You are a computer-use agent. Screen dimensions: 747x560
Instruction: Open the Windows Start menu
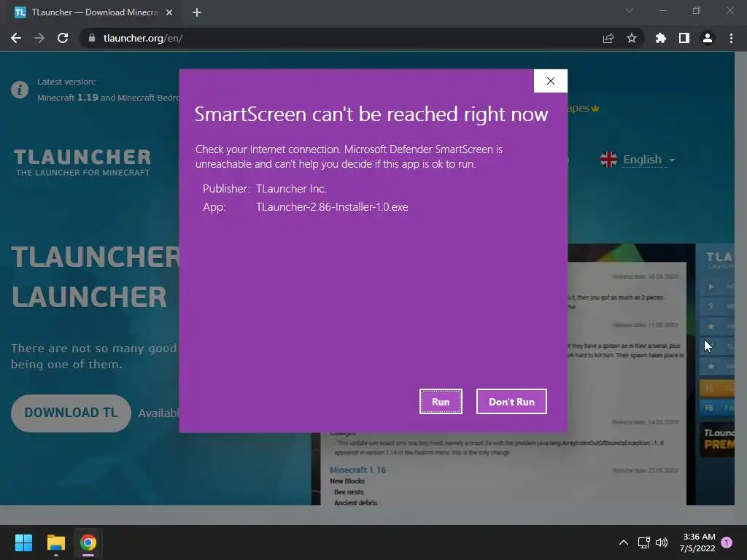coord(23,542)
